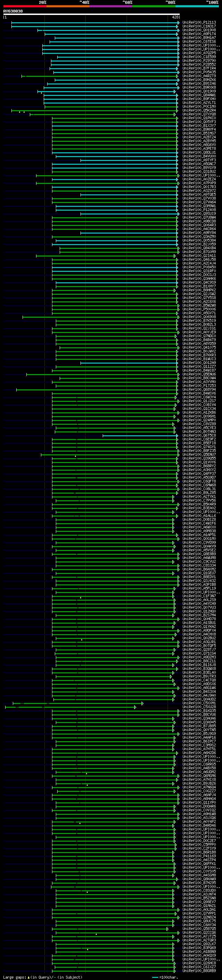Click the purple ~60% identity legend segment
Screen dimensions: 222x980
click(x=111, y=6)
